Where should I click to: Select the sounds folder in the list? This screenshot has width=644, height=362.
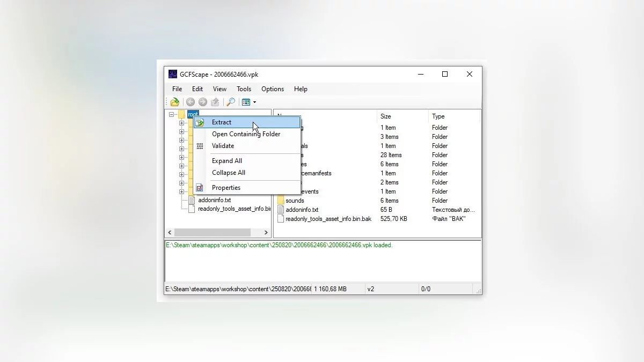click(x=295, y=201)
